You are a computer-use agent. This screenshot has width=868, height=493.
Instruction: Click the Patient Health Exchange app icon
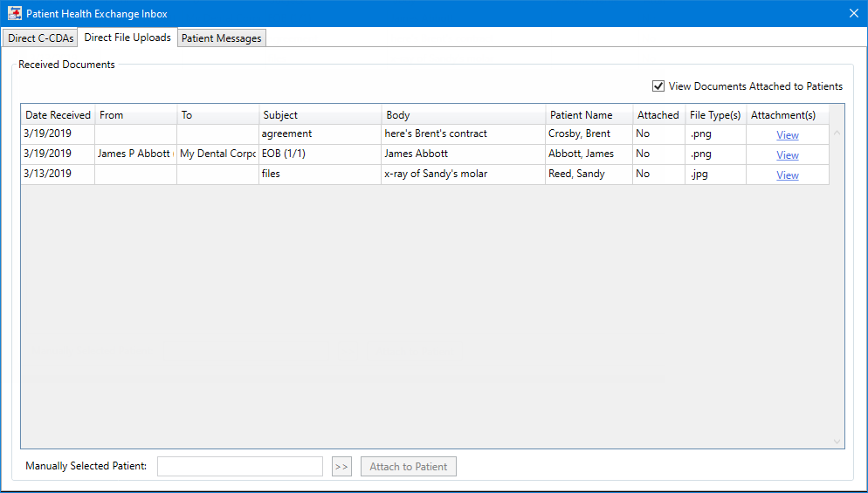[x=14, y=13]
